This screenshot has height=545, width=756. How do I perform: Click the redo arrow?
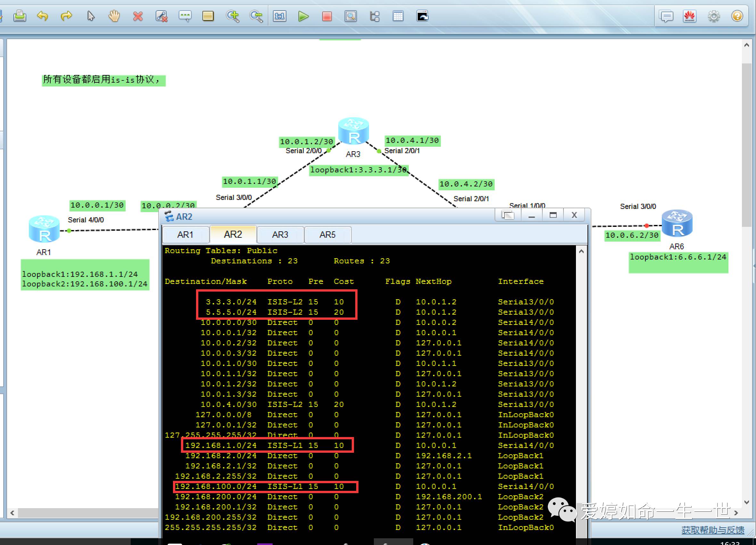pyautogui.click(x=66, y=16)
